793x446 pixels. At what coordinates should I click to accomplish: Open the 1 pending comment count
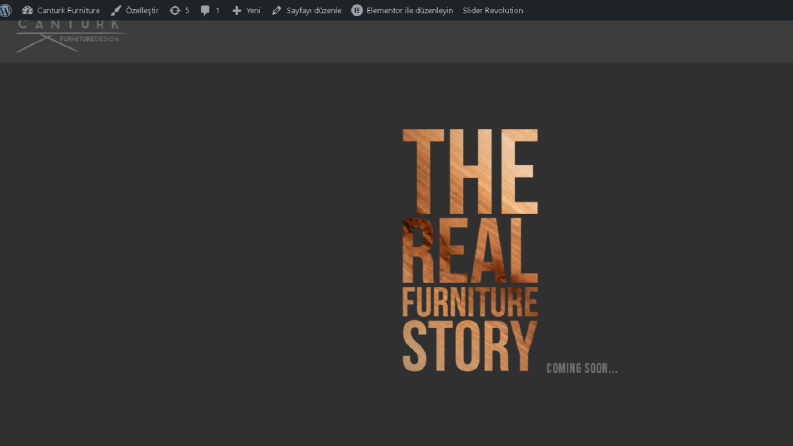coord(217,10)
